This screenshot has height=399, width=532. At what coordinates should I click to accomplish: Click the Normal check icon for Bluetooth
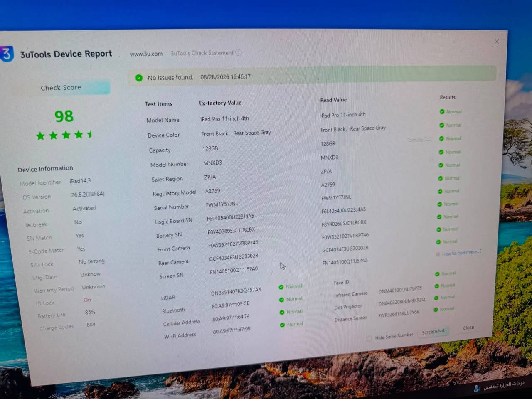(x=281, y=300)
